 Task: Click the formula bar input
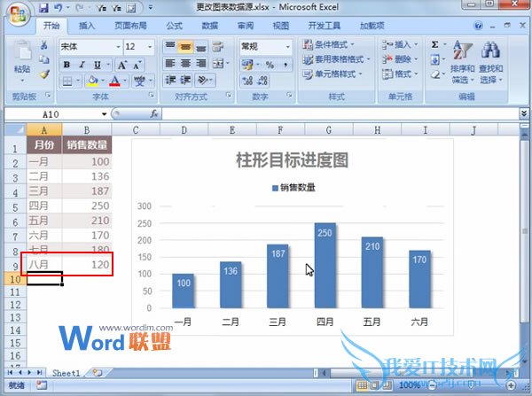click(x=340, y=114)
